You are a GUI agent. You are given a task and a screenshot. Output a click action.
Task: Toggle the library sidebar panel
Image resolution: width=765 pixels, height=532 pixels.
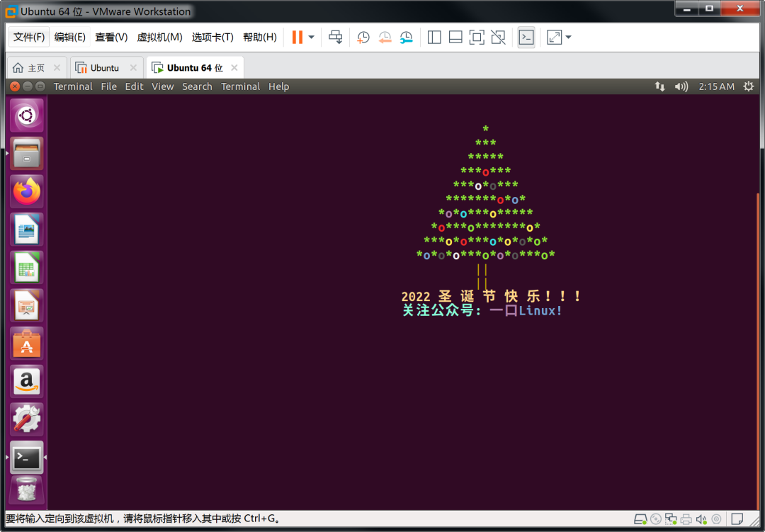point(433,37)
